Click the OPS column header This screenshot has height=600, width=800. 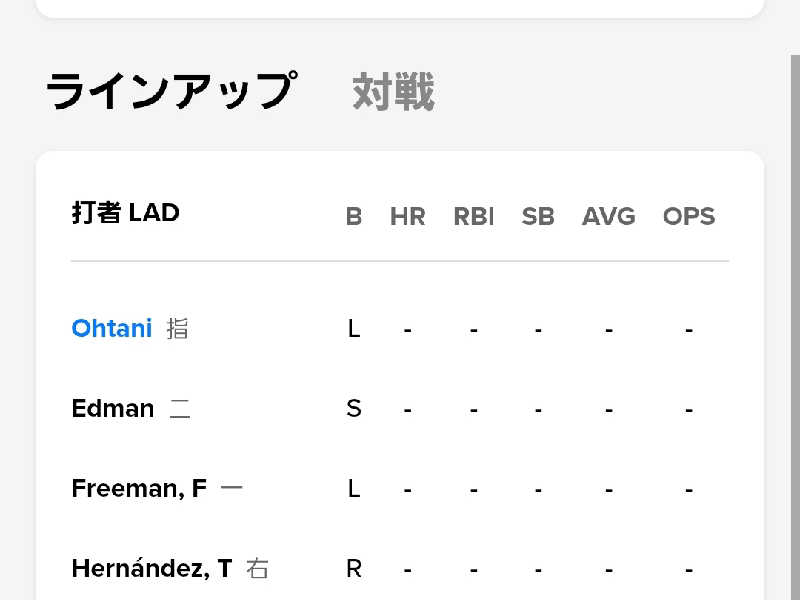click(x=689, y=217)
